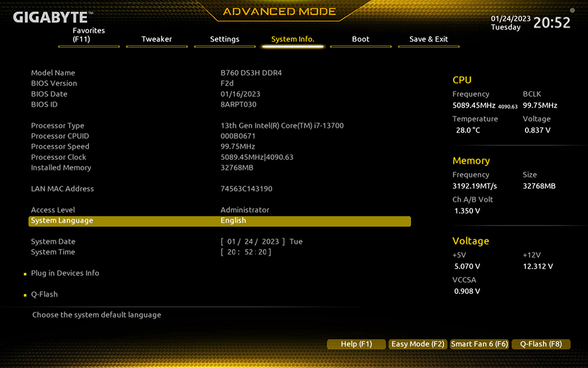588x368 pixels.
Task: Go to the Boot tab
Action: pos(361,39)
